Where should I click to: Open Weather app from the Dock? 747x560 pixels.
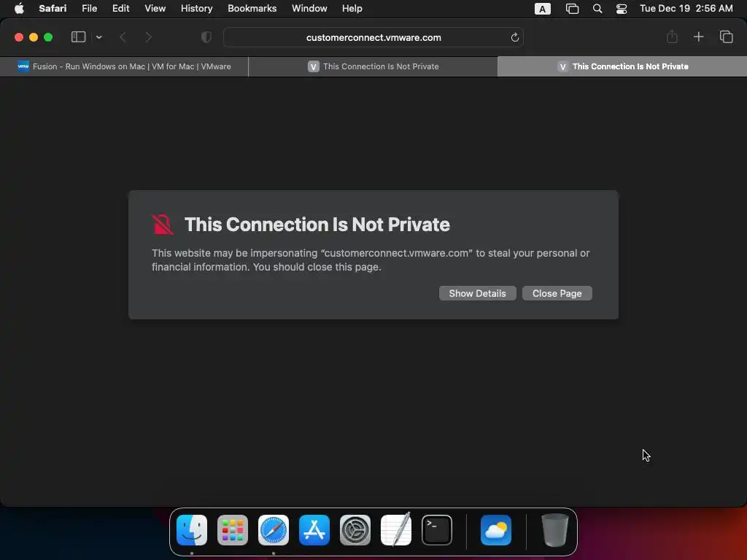pyautogui.click(x=496, y=530)
